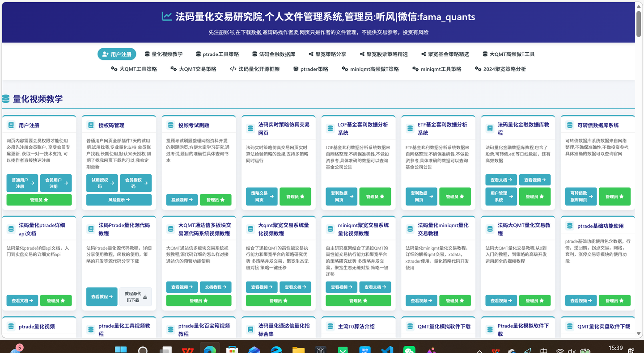This screenshot has height=353, width=644.
Task: Open the ptrade工具策略 nav tab
Action: [217, 54]
